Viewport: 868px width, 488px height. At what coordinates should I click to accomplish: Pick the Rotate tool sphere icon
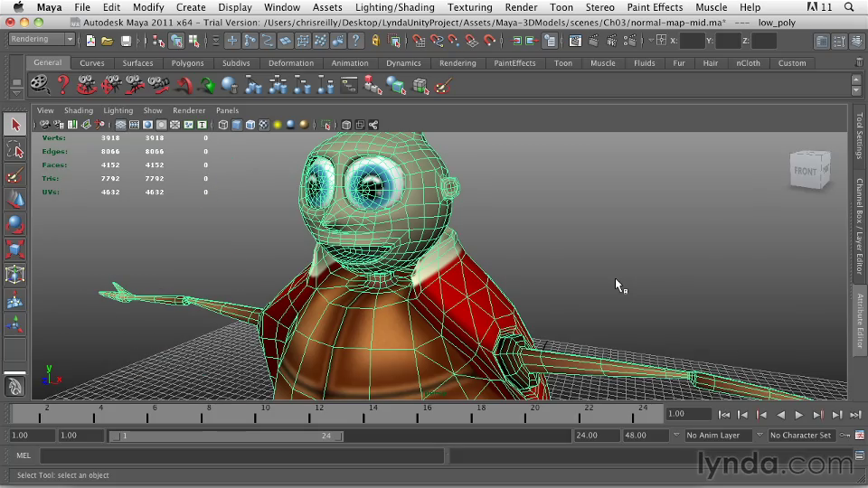(15, 225)
